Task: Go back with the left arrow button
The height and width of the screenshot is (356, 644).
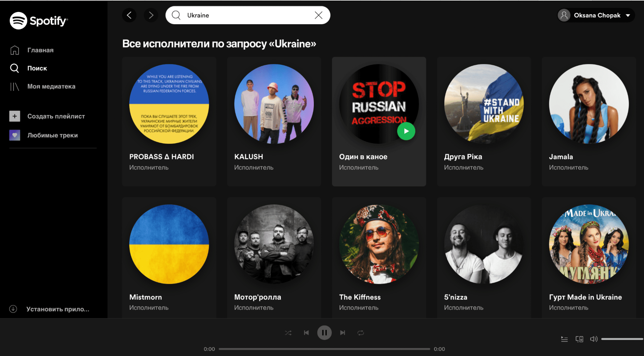Action: (129, 15)
